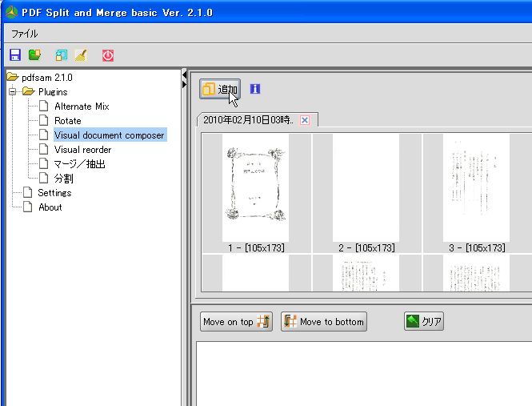Click the page icon beside Rotate
The height and width of the screenshot is (406, 532).
click(43, 120)
